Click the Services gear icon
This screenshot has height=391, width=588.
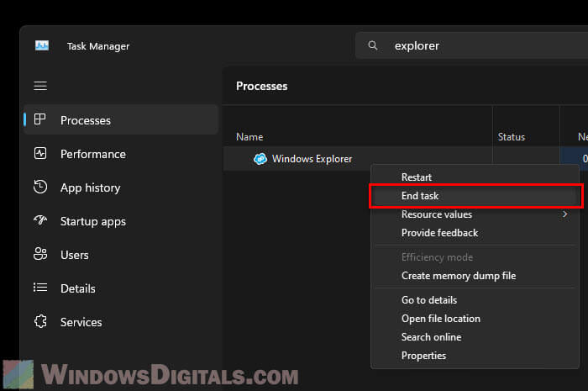pyautogui.click(x=40, y=321)
